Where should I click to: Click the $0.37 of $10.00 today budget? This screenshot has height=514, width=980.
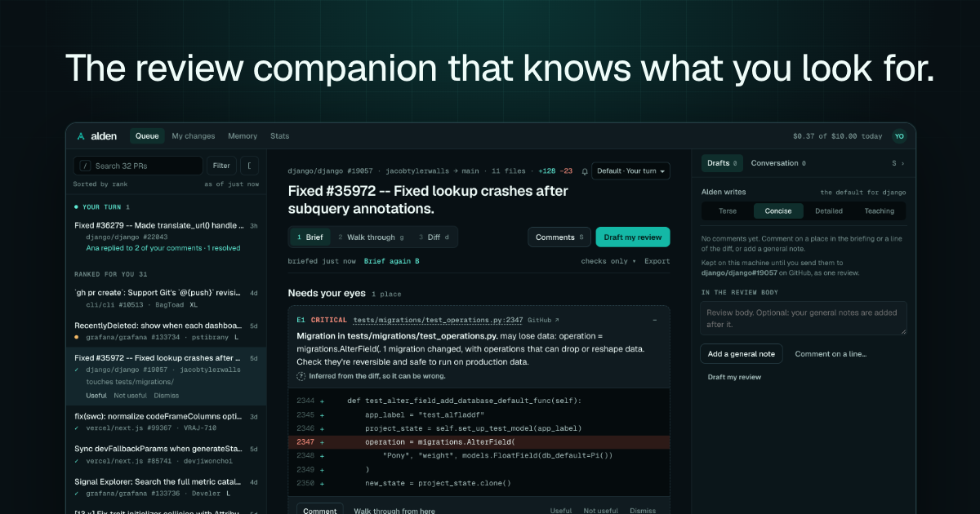(837, 136)
